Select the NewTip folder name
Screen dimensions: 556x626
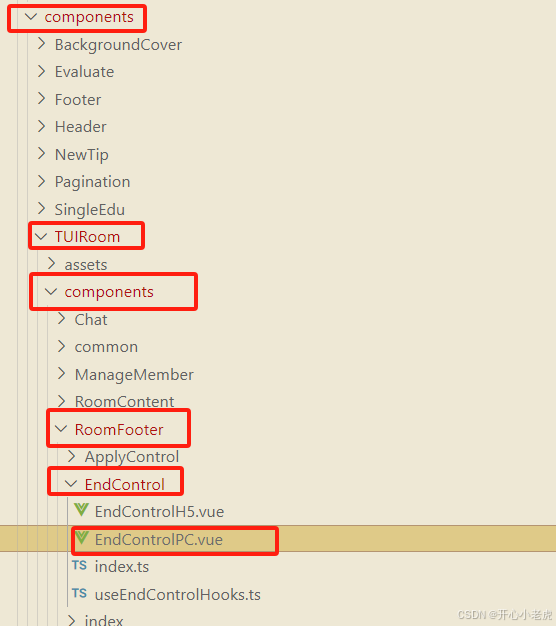point(81,155)
